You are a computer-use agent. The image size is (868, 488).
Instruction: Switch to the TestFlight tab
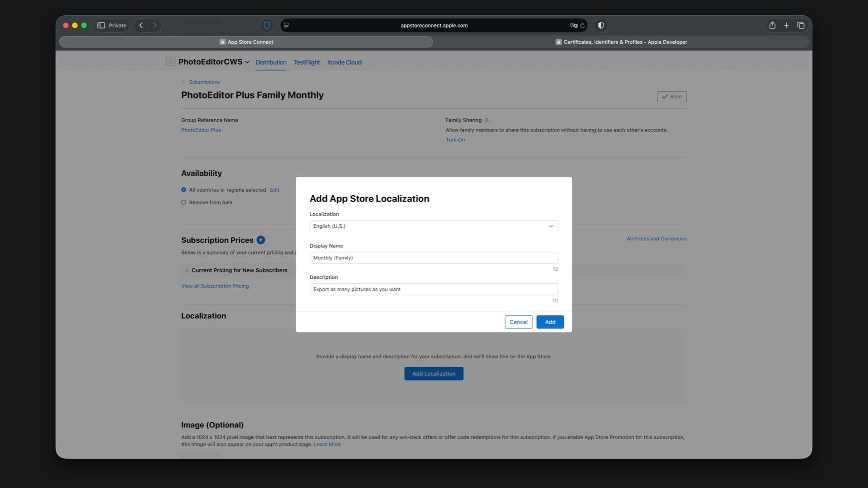(x=307, y=62)
